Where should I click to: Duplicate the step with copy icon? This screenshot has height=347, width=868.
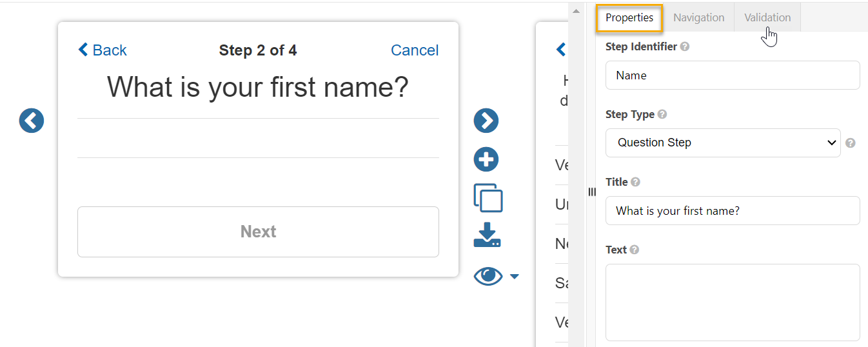[x=488, y=198]
